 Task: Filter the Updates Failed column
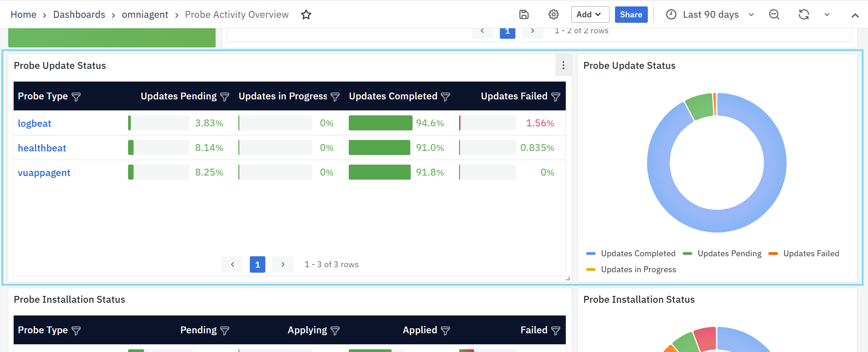(556, 97)
